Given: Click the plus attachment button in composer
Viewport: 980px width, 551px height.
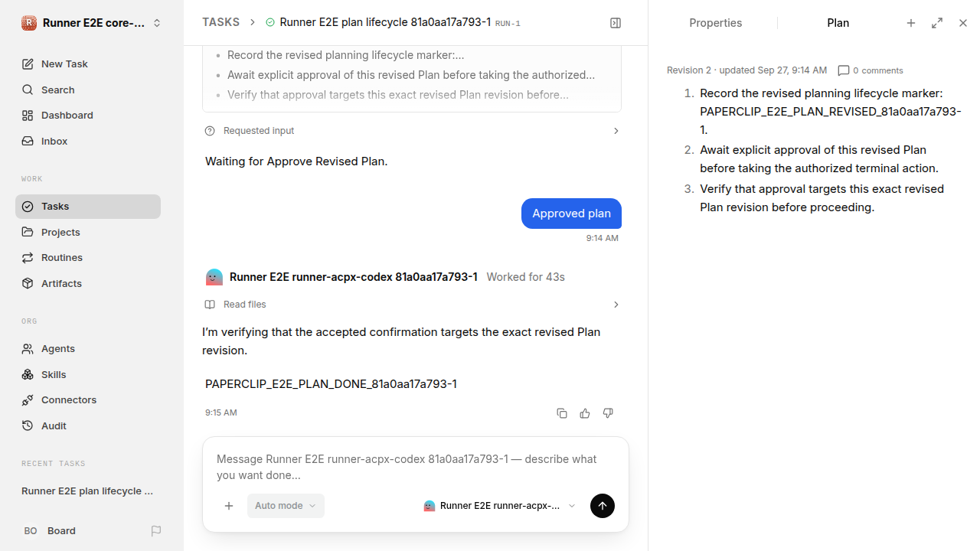Looking at the screenshot, I should [x=229, y=506].
